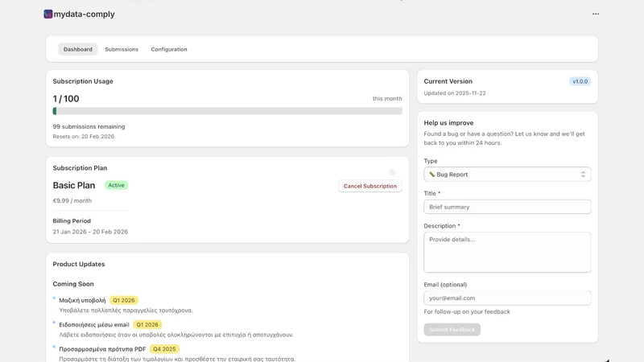Click the Q4 2025 badge
Image resolution: width=644 pixels, height=362 pixels.
click(x=164, y=349)
